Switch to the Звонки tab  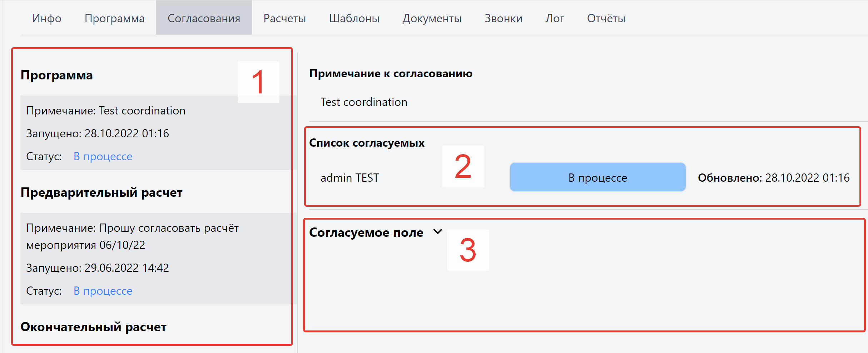click(503, 18)
